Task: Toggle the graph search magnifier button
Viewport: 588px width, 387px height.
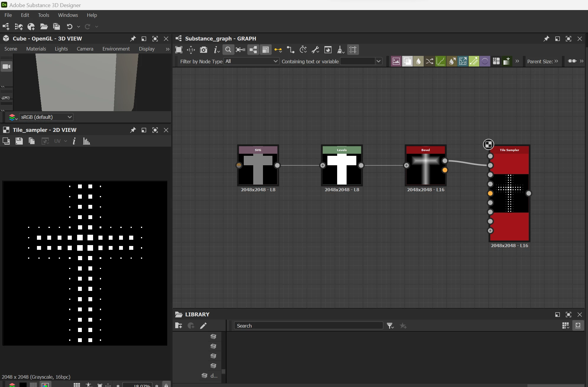Action: point(228,50)
